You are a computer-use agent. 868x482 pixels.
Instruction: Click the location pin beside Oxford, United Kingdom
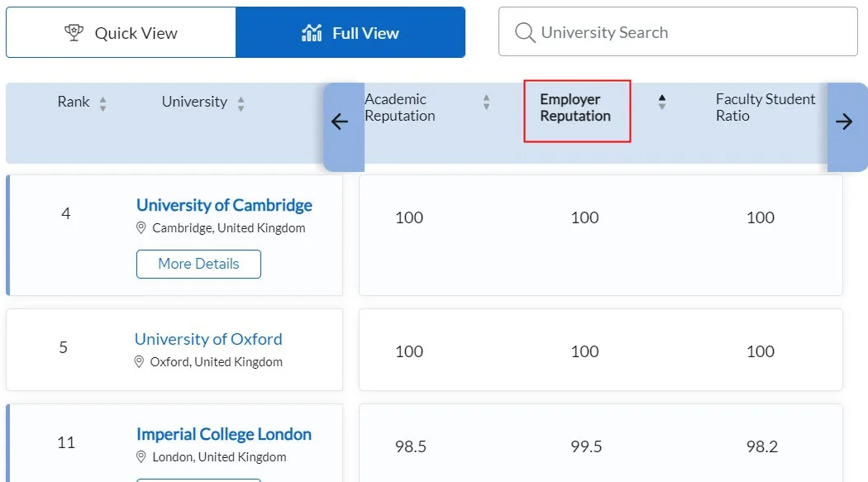pos(139,362)
